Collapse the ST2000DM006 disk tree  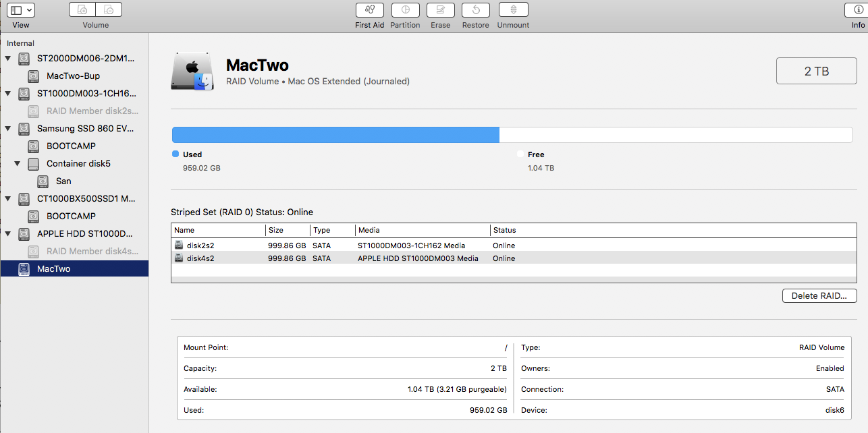click(8, 59)
